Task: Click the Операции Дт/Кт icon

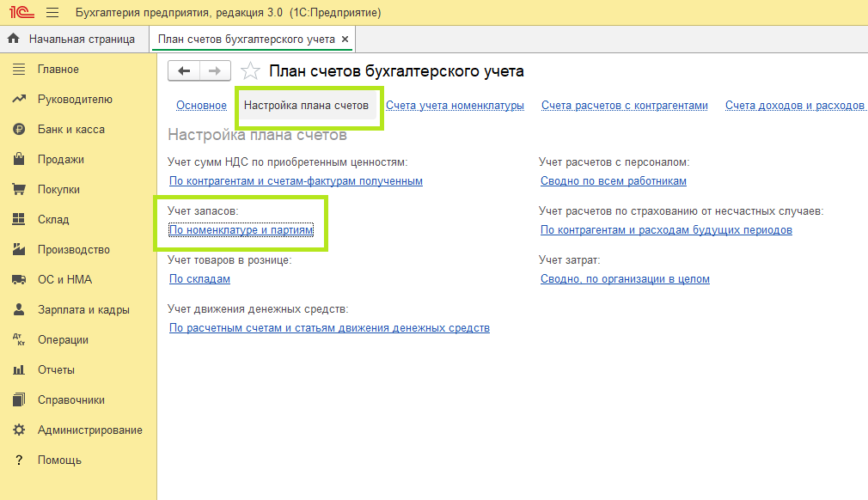Action: [19, 339]
